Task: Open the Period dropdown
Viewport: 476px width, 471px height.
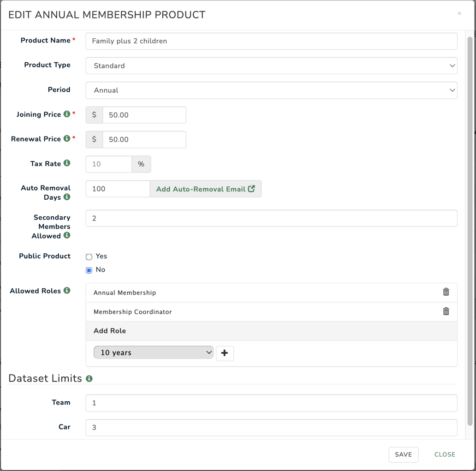Action: pos(271,90)
